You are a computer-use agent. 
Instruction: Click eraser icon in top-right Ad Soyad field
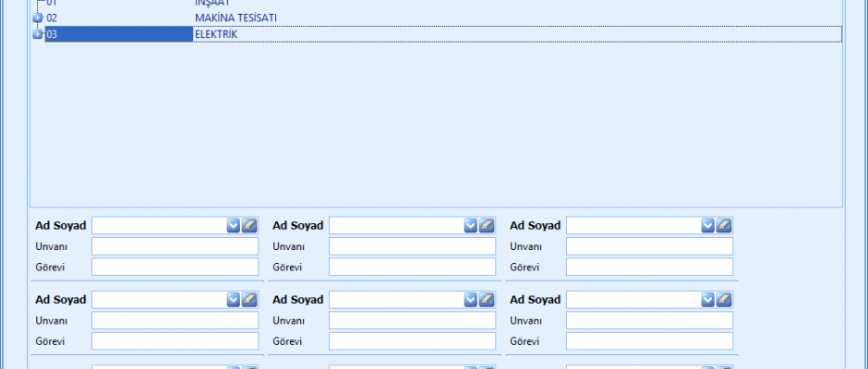tap(724, 225)
